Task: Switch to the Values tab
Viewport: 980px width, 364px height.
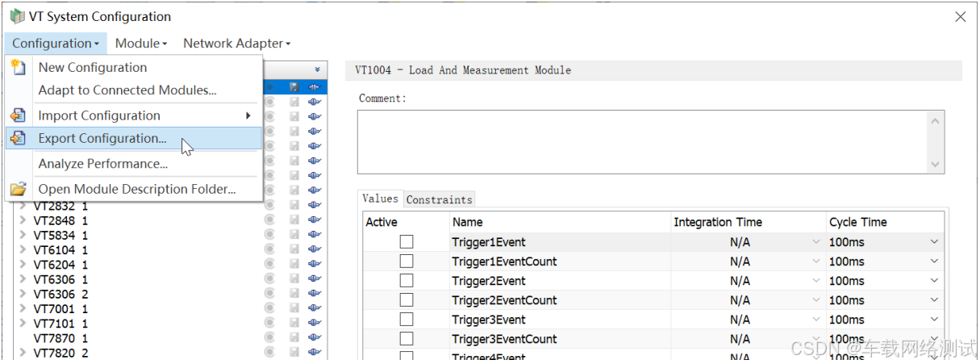Action: (380, 199)
